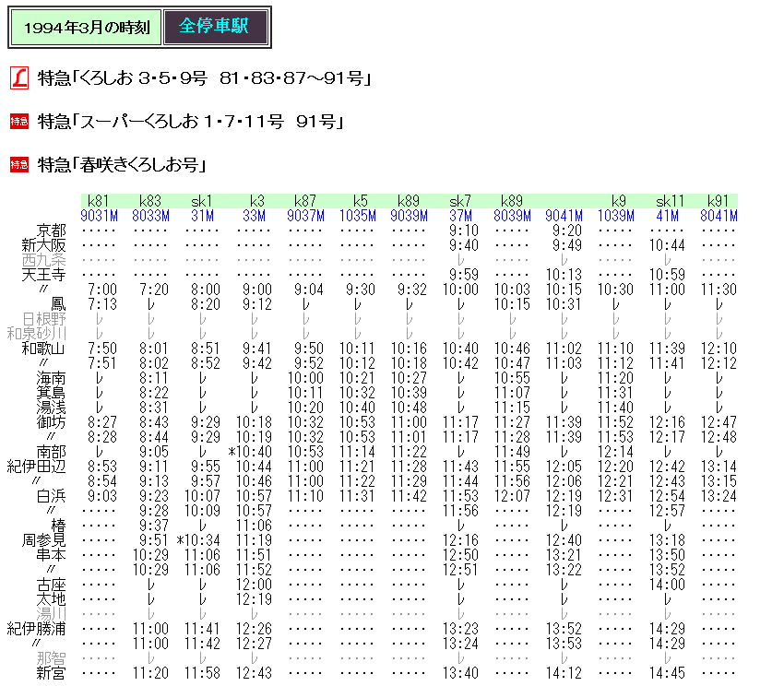
Task: Click the red L limited-express icon beside くろしお
Action: pyautogui.click(x=19, y=78)
